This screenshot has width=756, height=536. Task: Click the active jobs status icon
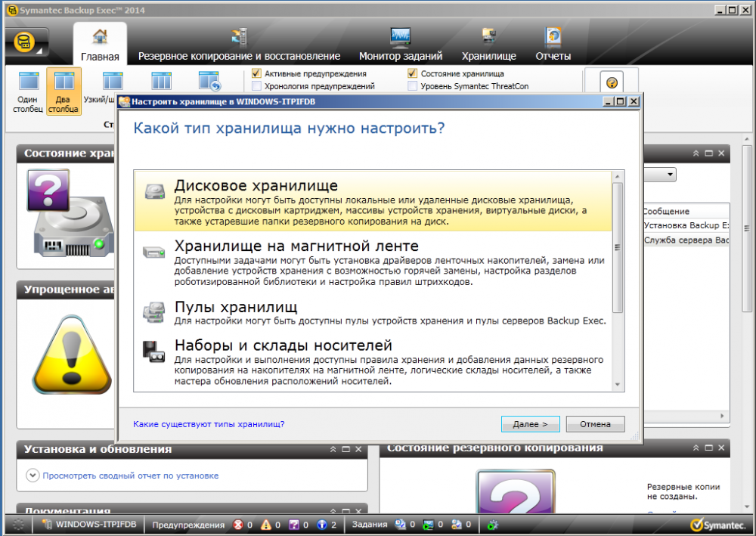[428, 525]
